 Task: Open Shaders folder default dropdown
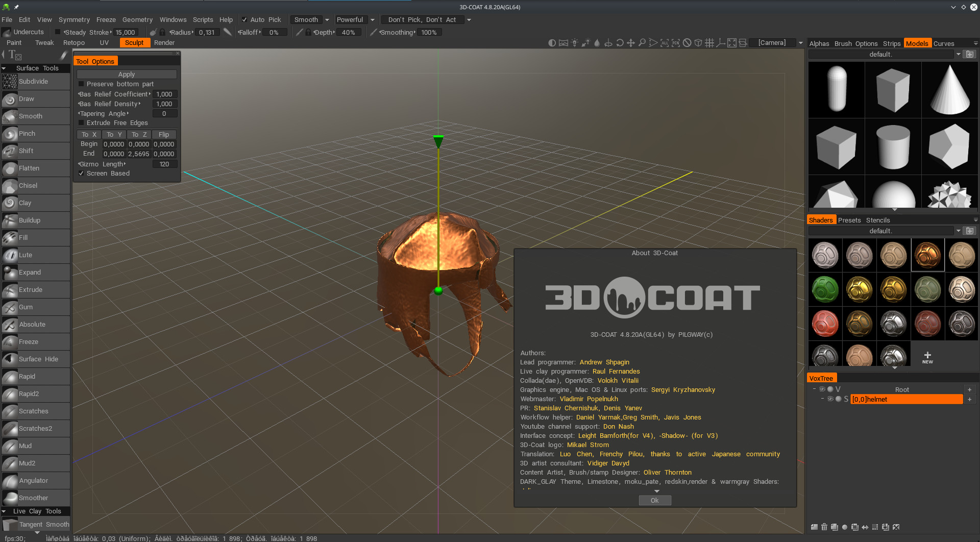(x=958, y=231)
